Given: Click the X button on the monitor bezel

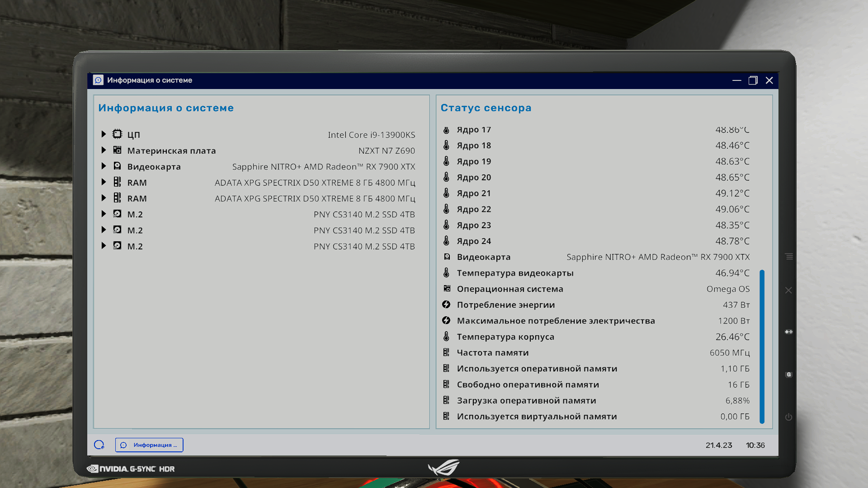Looking at the screenshot, I should tap(788, 290).
